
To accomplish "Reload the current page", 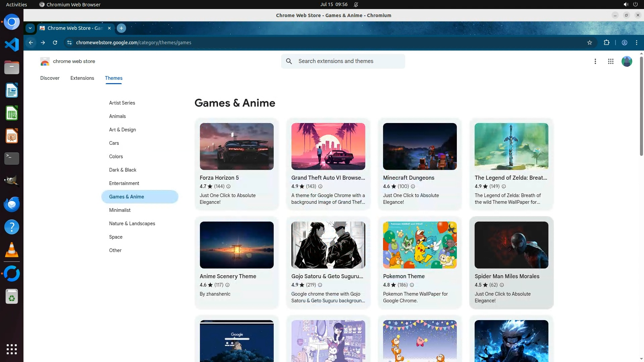I will coord(55,43).
